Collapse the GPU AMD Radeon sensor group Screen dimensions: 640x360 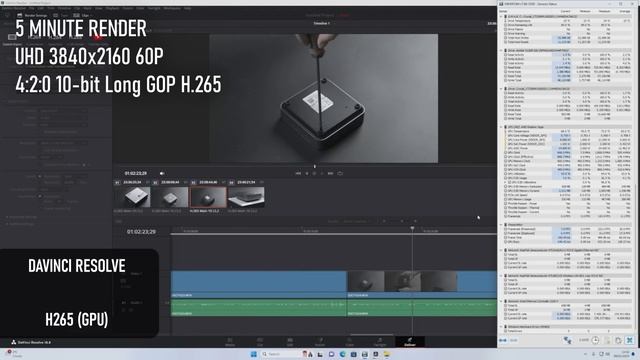tap(502, 127)
